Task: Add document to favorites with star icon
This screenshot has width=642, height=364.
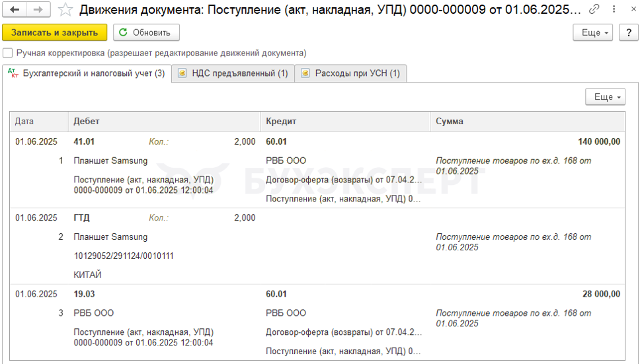Action: click(x=65, y=9)
